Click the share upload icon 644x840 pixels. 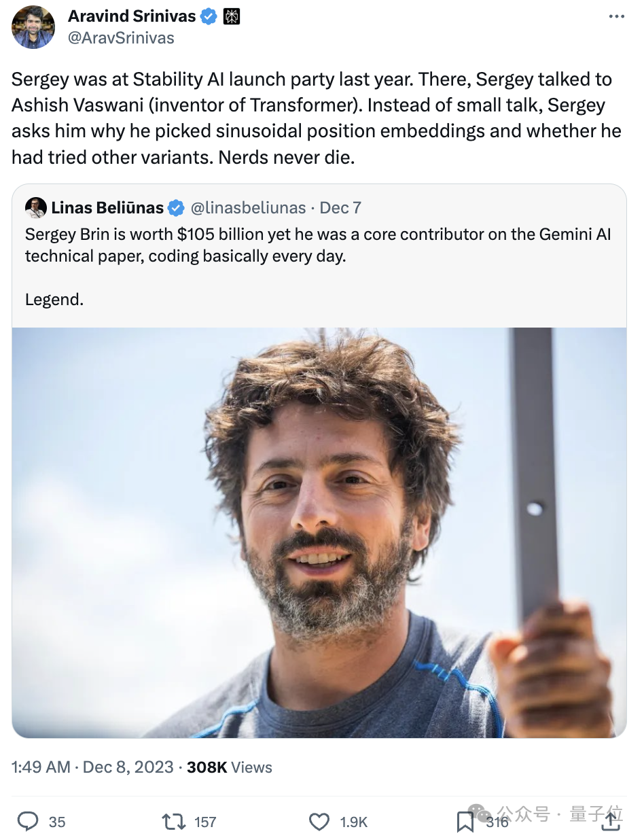coord(611,820)
